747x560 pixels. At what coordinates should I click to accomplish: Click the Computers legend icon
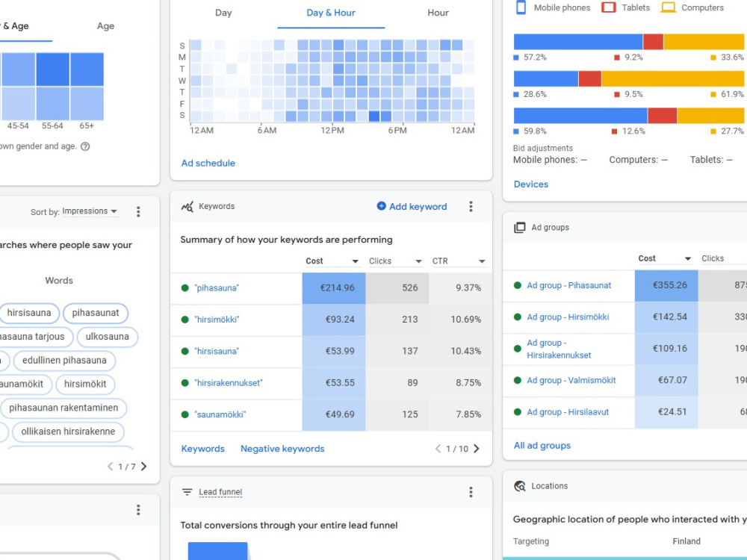click(x=669, y=7)
